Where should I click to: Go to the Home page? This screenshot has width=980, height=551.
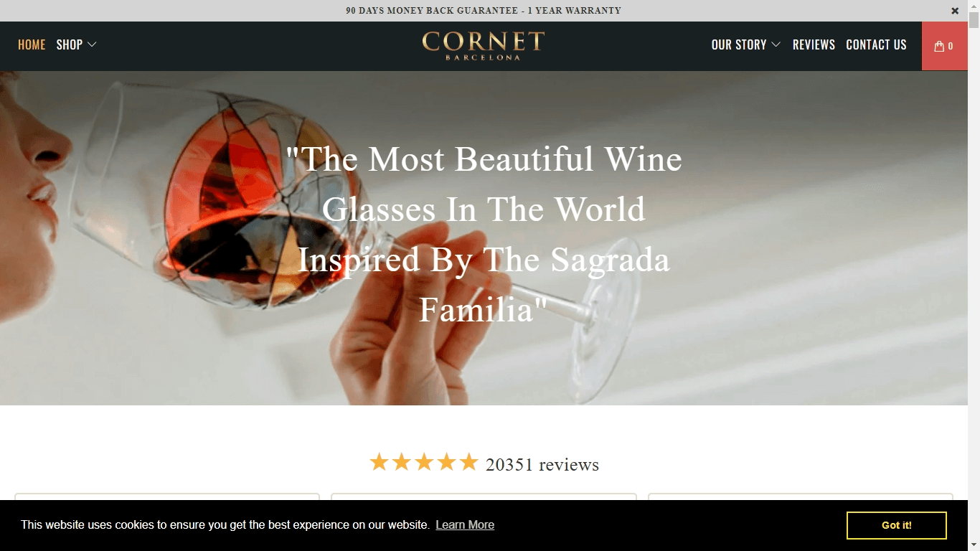click(x=32, y=44)
